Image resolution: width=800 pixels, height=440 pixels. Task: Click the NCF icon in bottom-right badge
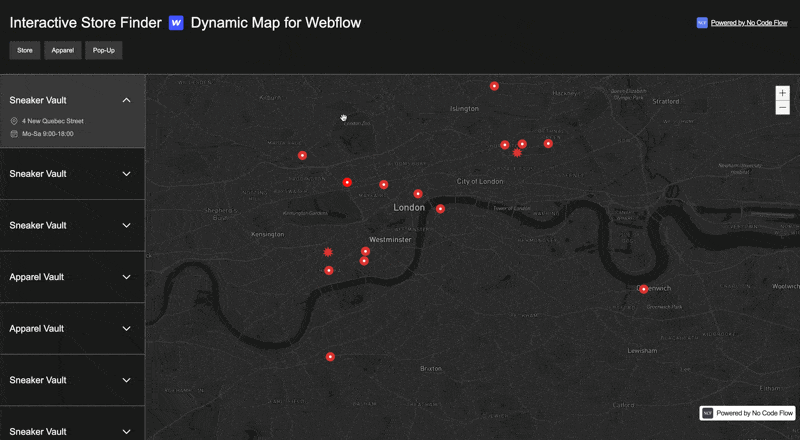tap(707, 413)
